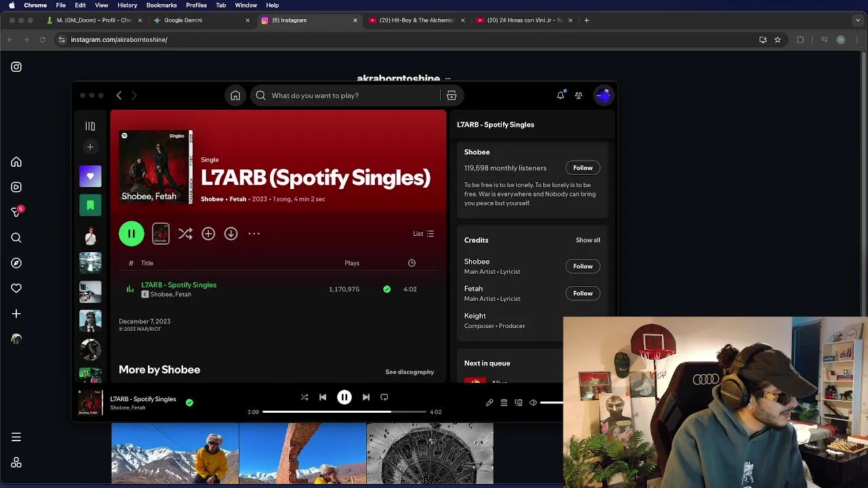Skip to next track in the player bar
Image resolution: width=868 pixels, height=488 pixels.
tap(366, 397)
